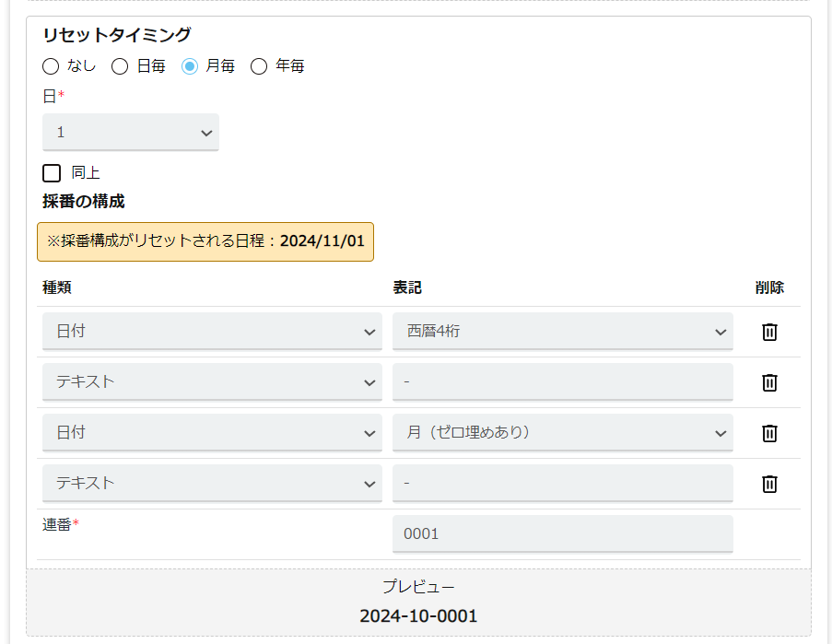Viewport: 832px width, 644px height.
Task: Open the first テキスト type dropdown
Action: (x=212, y=382)
